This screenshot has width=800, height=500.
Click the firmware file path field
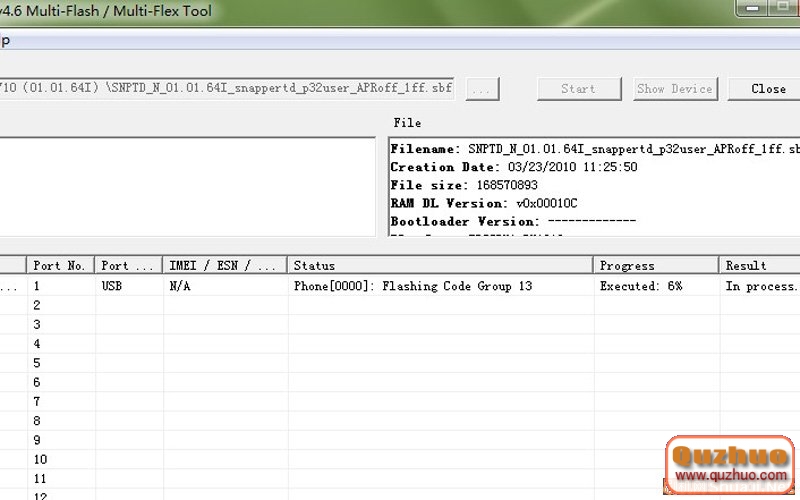click(x=227, y=88)
